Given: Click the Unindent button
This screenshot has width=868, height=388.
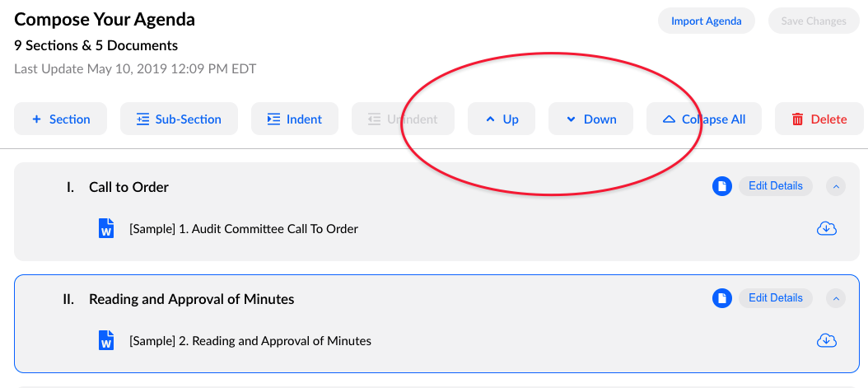Looking at the screenshot, I should click(x=403, y=119).
